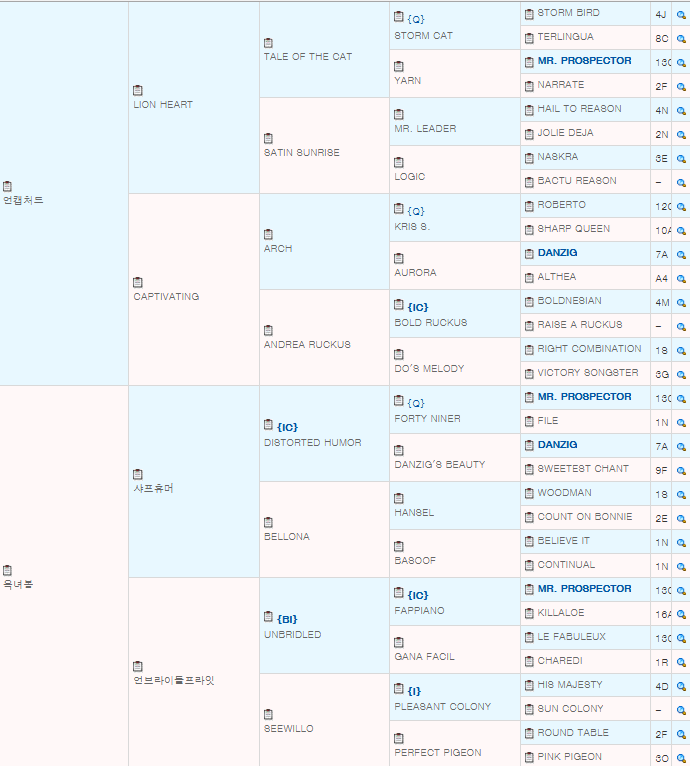
Task: Select the ancestor name HIS MAJESTY
Action: pyautogui.click(x=570, y=685)
